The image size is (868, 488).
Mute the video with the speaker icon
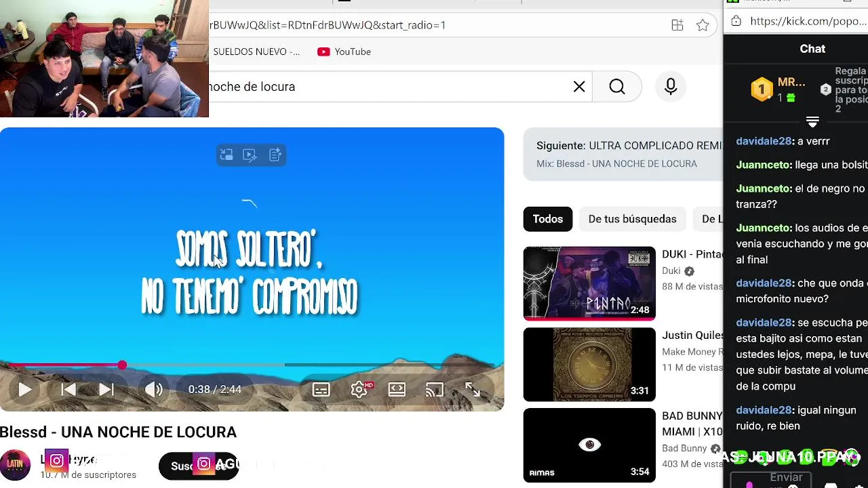point(154,390)
